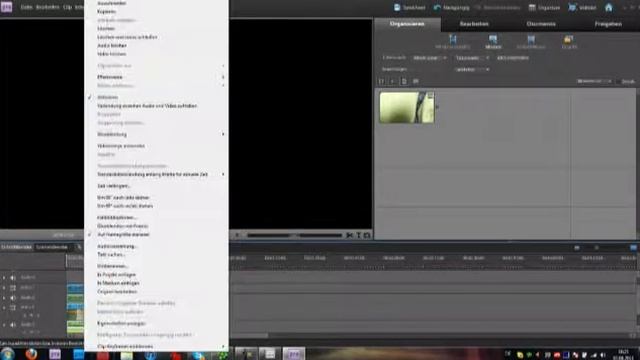Choose Im Projekt anzeigen

click(x=116, y=275)
